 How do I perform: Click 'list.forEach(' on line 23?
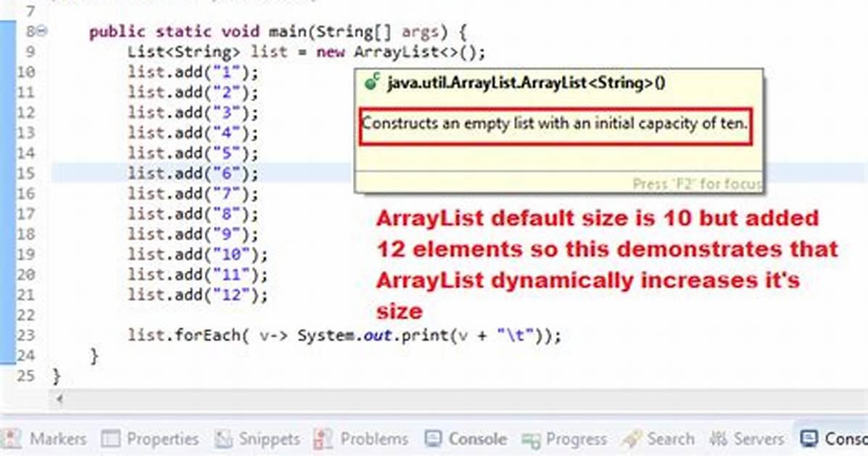188,335
